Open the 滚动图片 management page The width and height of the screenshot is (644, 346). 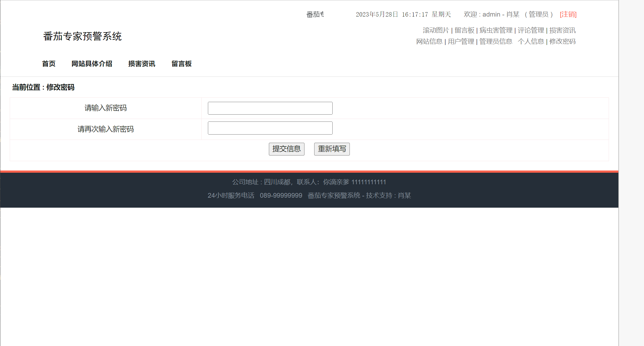coord(436,30)
